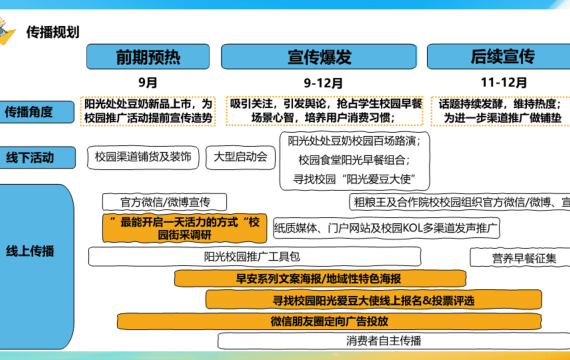The height and width of the screenshot is (360, 570).
Task: Click the 消费者自主传播 bar
Action: [394, 341]
